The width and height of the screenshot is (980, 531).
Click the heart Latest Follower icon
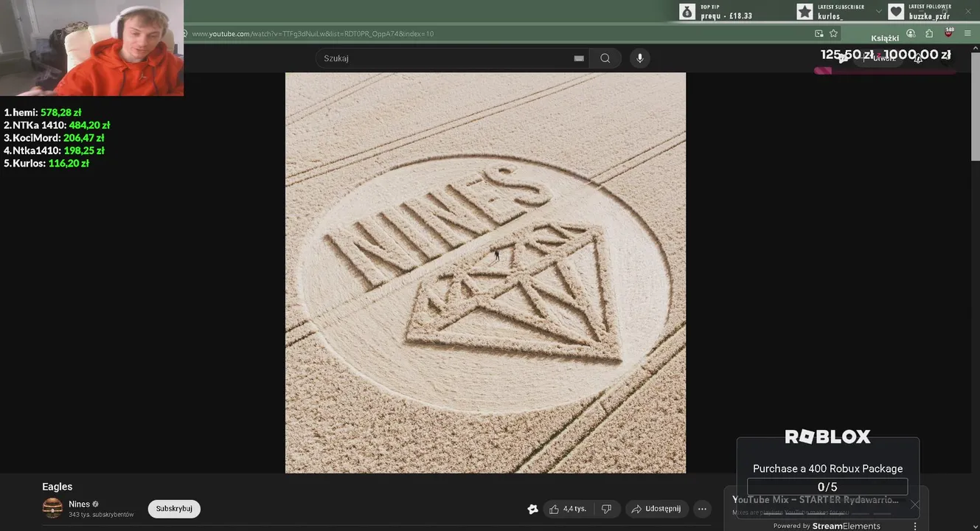(x=896, y=12)
